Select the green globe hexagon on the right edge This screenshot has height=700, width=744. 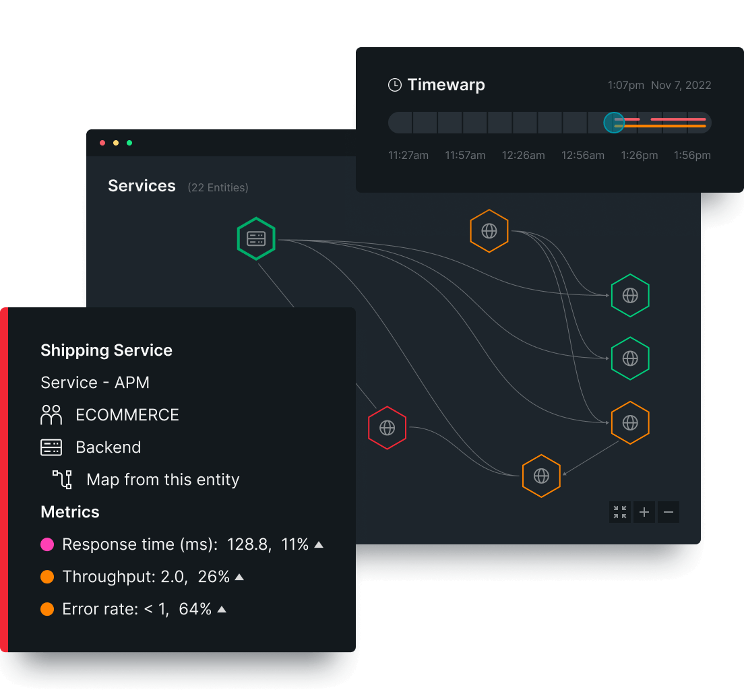(630, 294)
